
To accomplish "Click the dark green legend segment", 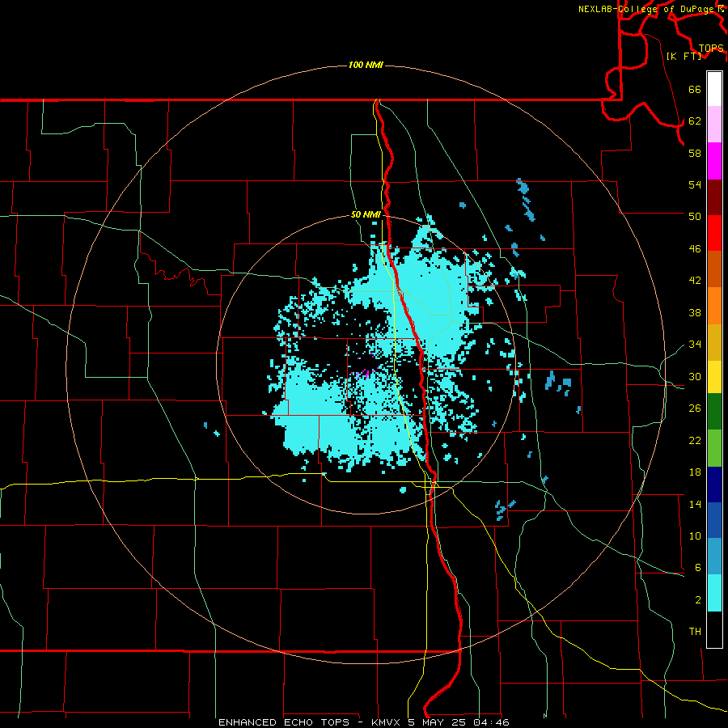I will click(714, 412).
